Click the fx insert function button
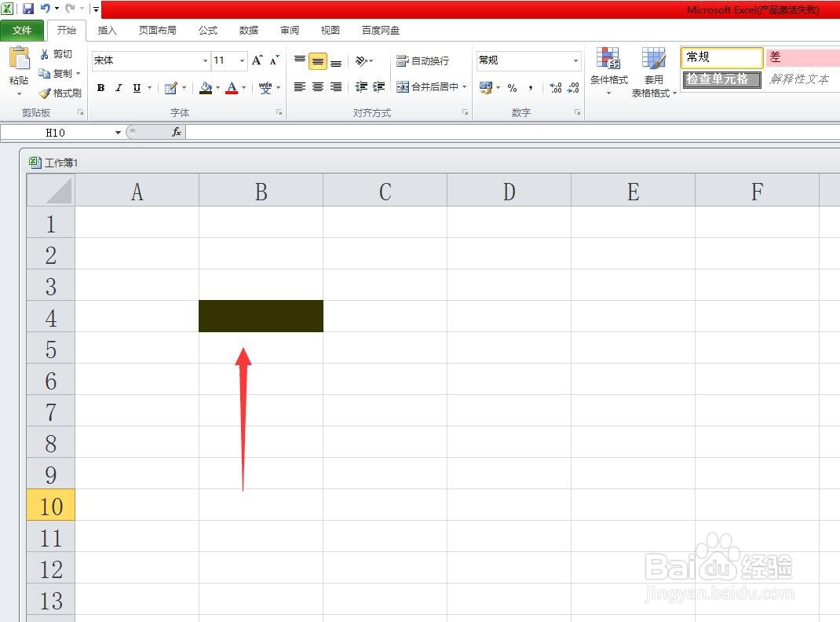Image resolution: width=840 pixels, height=622 pixels. click(177, 132)
